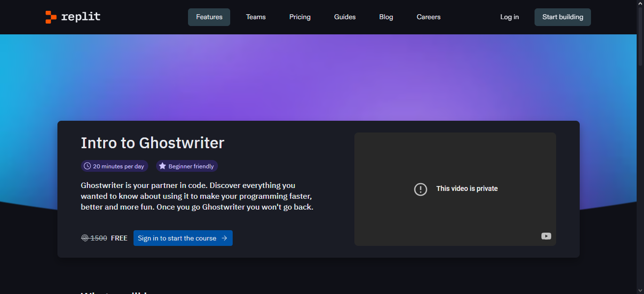The width and height of the screenshot is (644, 294).
Task: Click the Intro to Ghostwriter heading
Action: click(x=153, y=143)
